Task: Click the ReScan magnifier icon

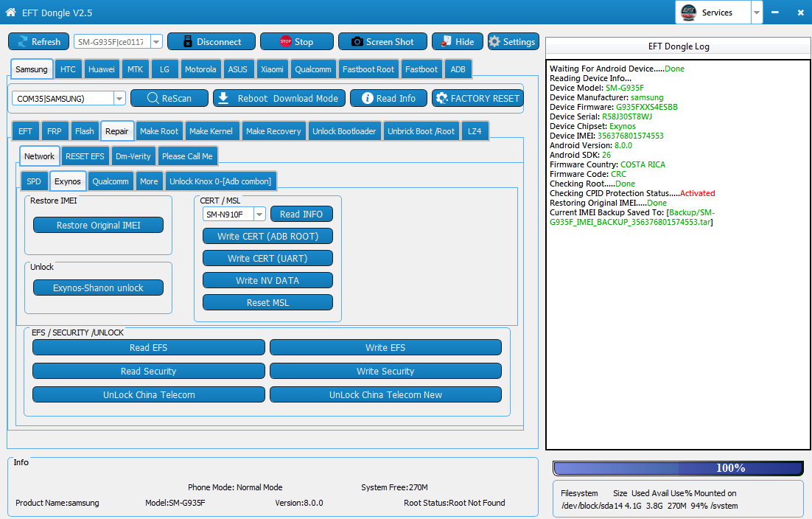Action: 153,98
